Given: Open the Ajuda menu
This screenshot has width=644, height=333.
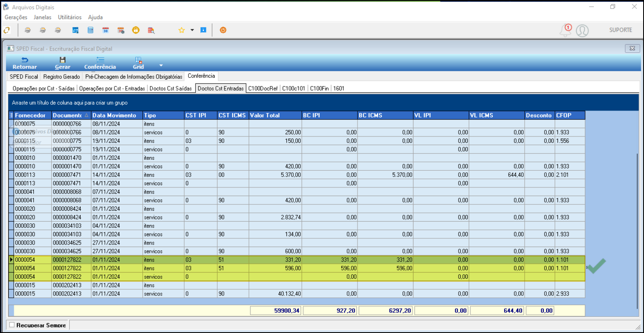Looking at the screenshot, I should pyautogui.click(x=95, y=17).
